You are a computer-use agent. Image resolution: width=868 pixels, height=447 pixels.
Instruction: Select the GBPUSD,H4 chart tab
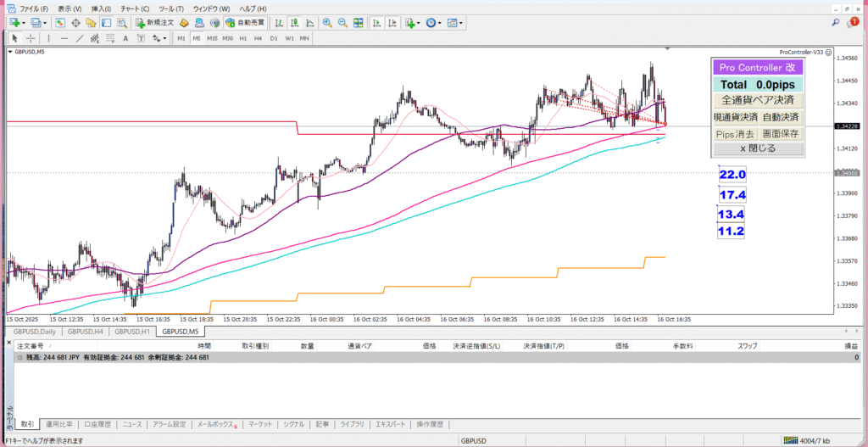(86, 331)
